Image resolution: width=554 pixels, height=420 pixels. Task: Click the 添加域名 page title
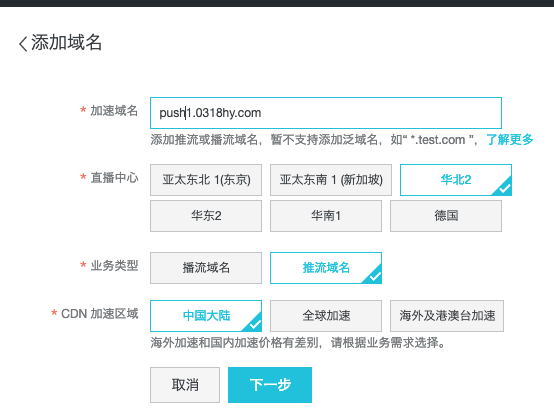pyautogui.click(x=66, y=43)
